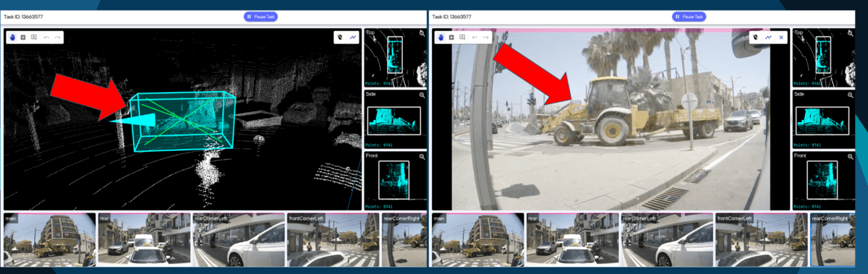
Task: Open the rear camera thumbnail in left window
Action: (144, 240)
